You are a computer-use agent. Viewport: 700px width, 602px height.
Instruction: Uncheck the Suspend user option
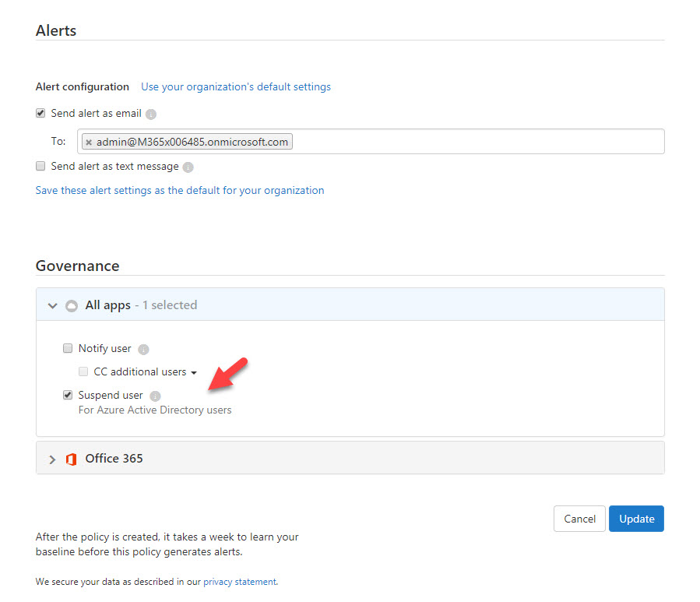pos(68,395)
